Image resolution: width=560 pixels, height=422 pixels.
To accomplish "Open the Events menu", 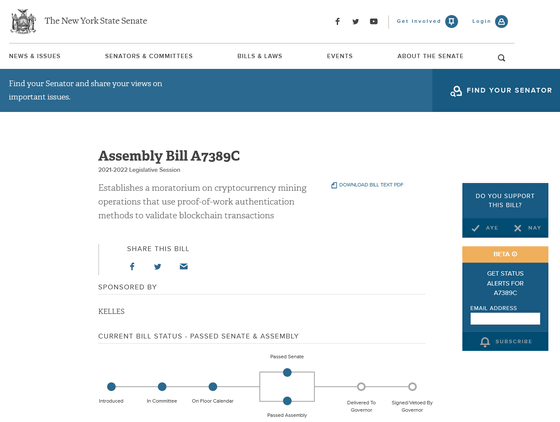I will tap(340, 56).
